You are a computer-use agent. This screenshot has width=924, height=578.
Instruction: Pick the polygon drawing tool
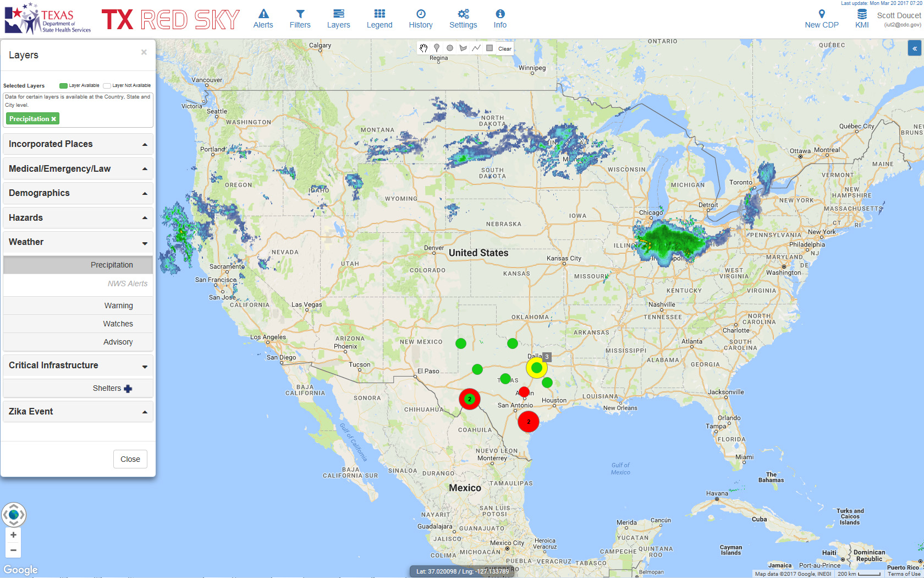pyautogui.click(x=463, y=48)
